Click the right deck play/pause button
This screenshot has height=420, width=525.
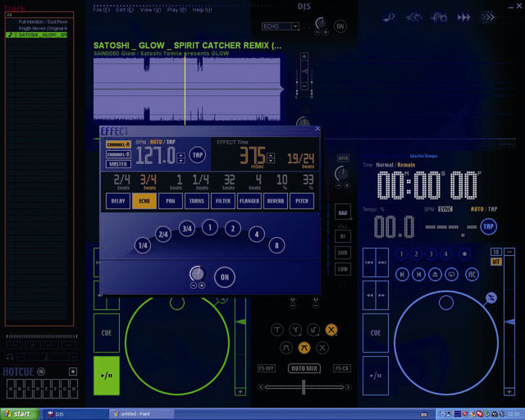[x=376, y=376]
